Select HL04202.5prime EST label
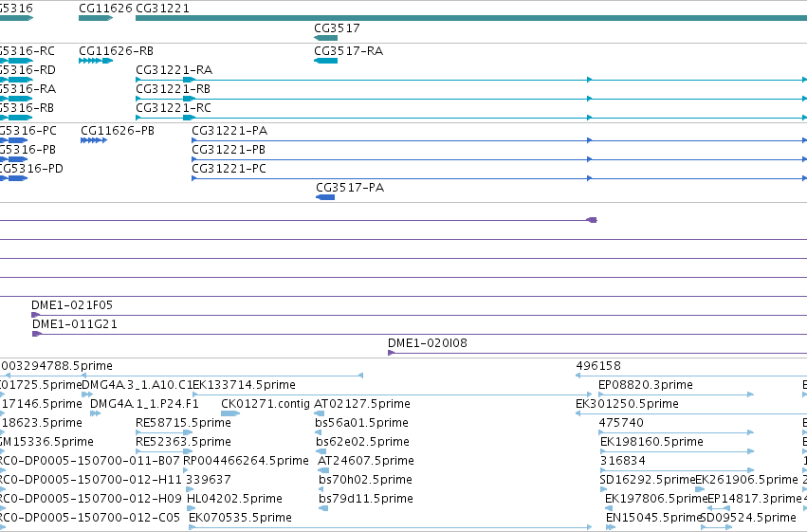 (234, 499)
